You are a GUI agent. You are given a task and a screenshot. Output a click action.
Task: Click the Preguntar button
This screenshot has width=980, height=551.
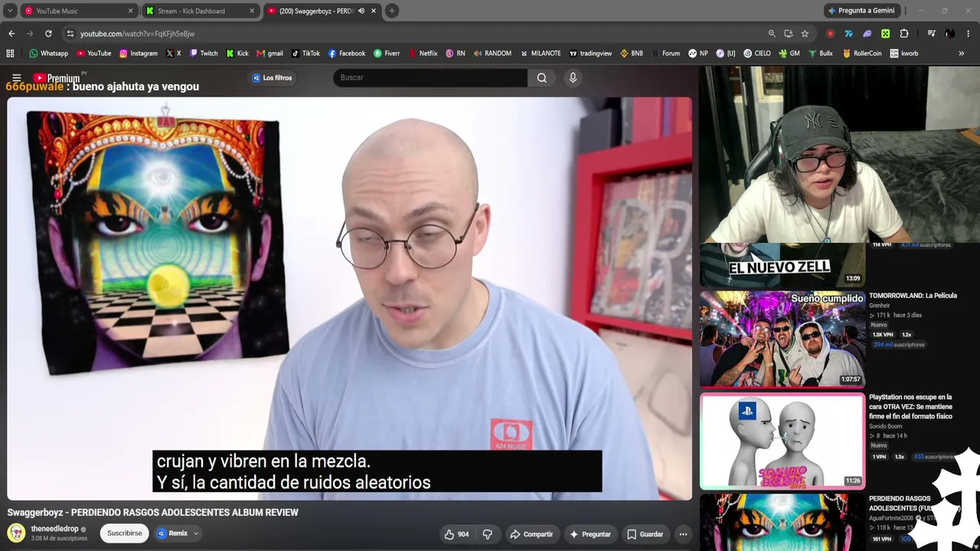point(590,534)
